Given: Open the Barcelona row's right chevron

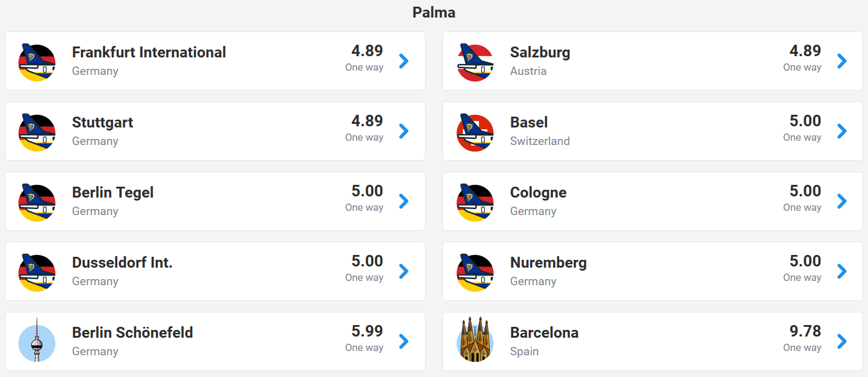Looking at the screenshot, I should pyautogui.click(x=842, y=341).
